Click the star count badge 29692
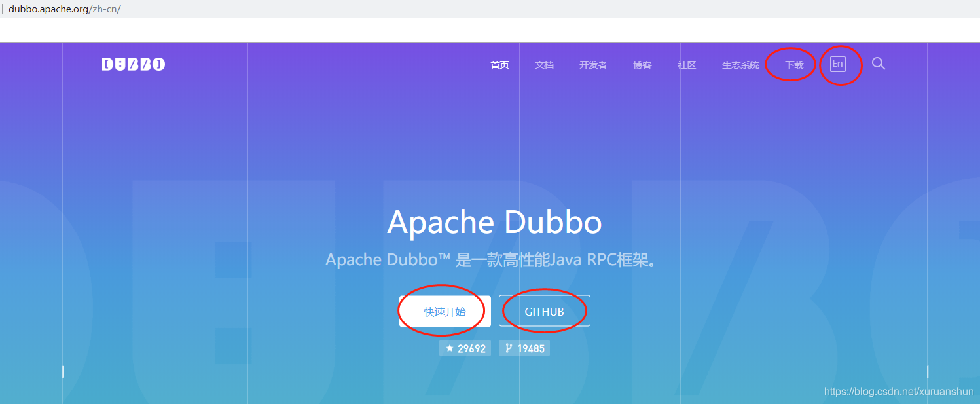The image size is (980, 404). tap(465, 348)
